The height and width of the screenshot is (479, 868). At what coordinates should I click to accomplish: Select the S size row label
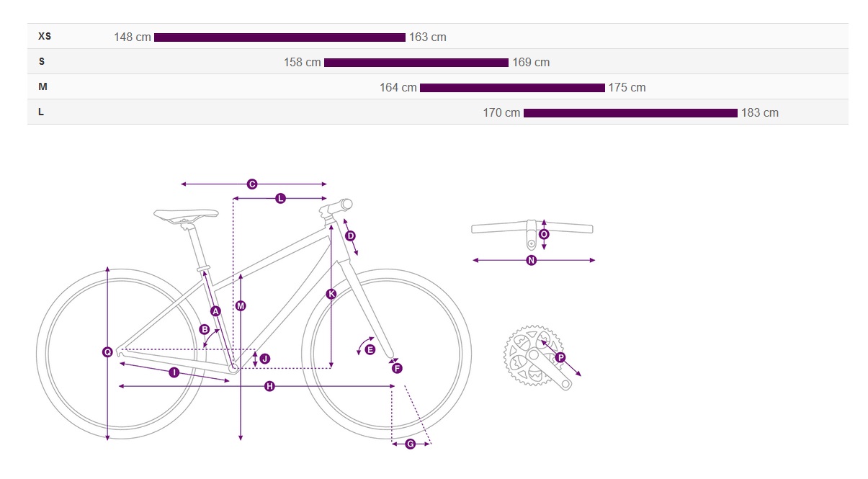(42, 62)
